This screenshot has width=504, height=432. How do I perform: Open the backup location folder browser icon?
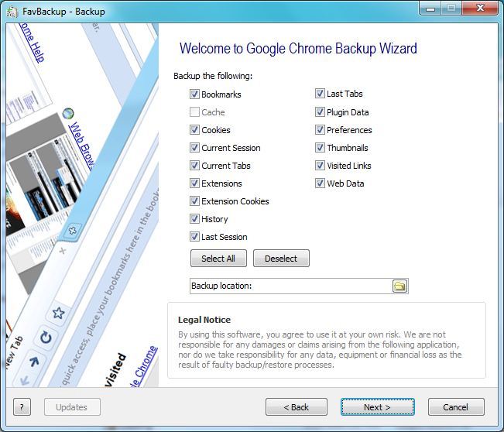click(399, 286)
